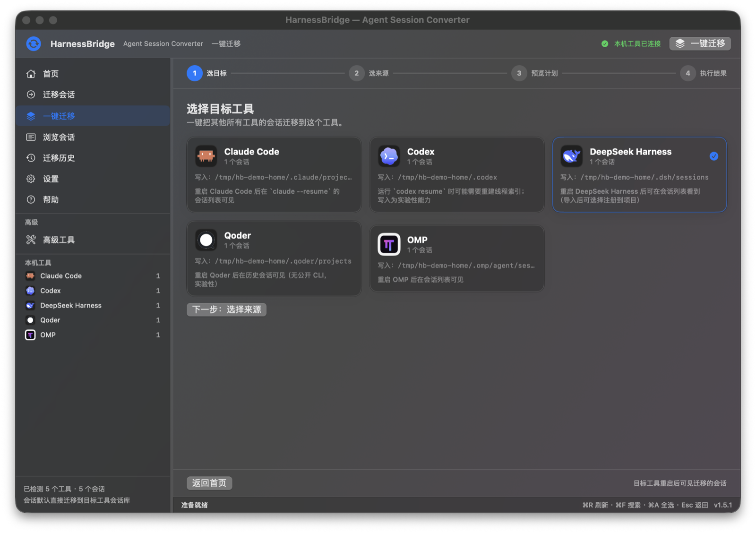The image size is (756, 533).
Task: Click the gear icon beside 设置
Action: click(x=31, y=179)
